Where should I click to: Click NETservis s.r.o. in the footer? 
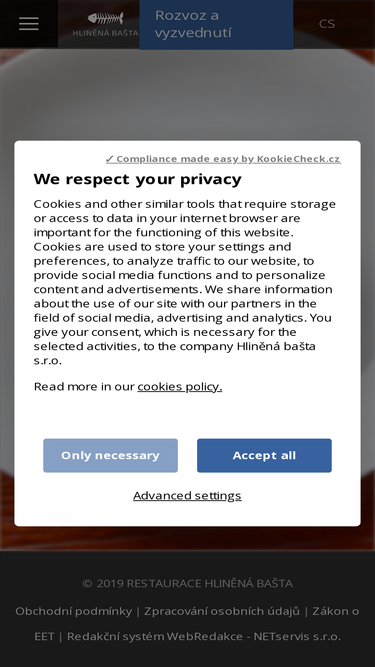(x=297, y=636)
